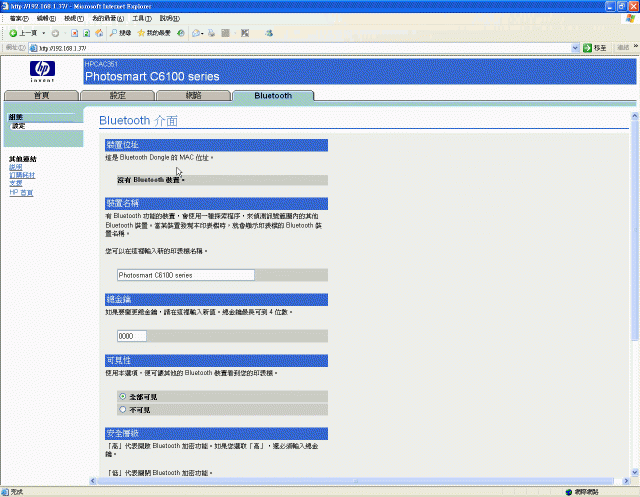This screenshot has height=497, width=640.
Task: Click the 0000 passkey input field
Action: pos(131,336)
